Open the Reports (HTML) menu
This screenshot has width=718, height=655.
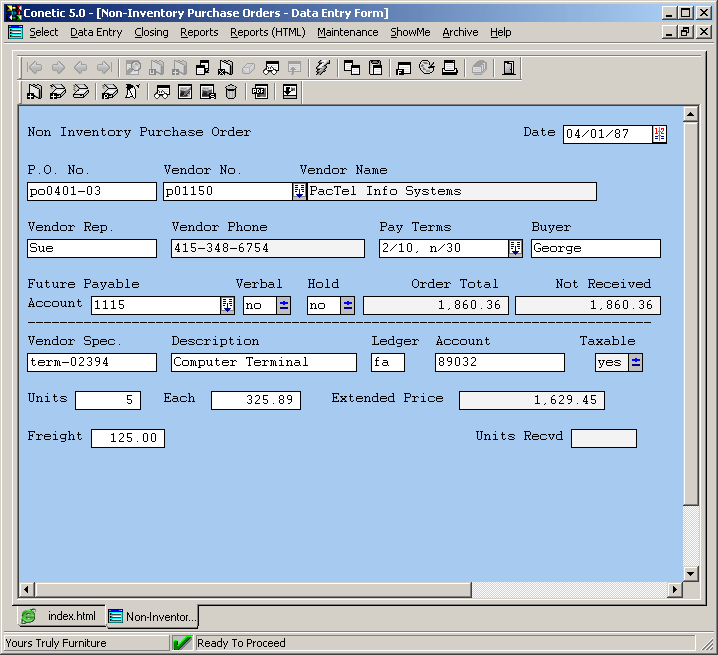[267, 32]
